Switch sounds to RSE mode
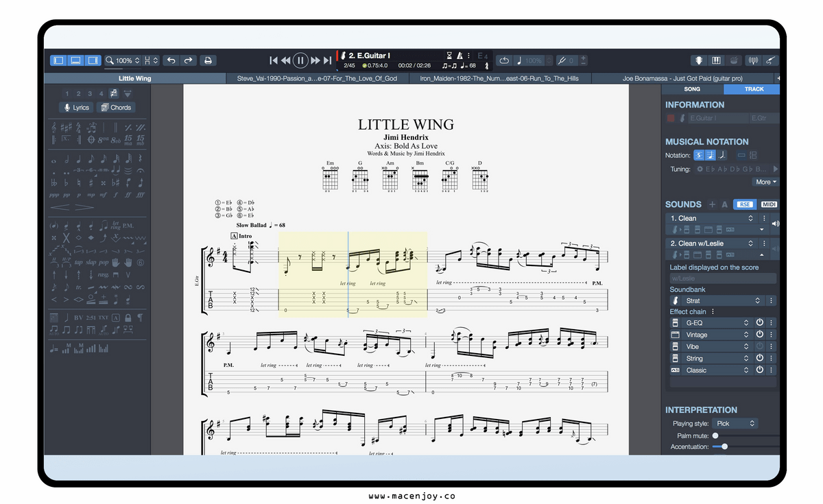 (x=743, y=204)
